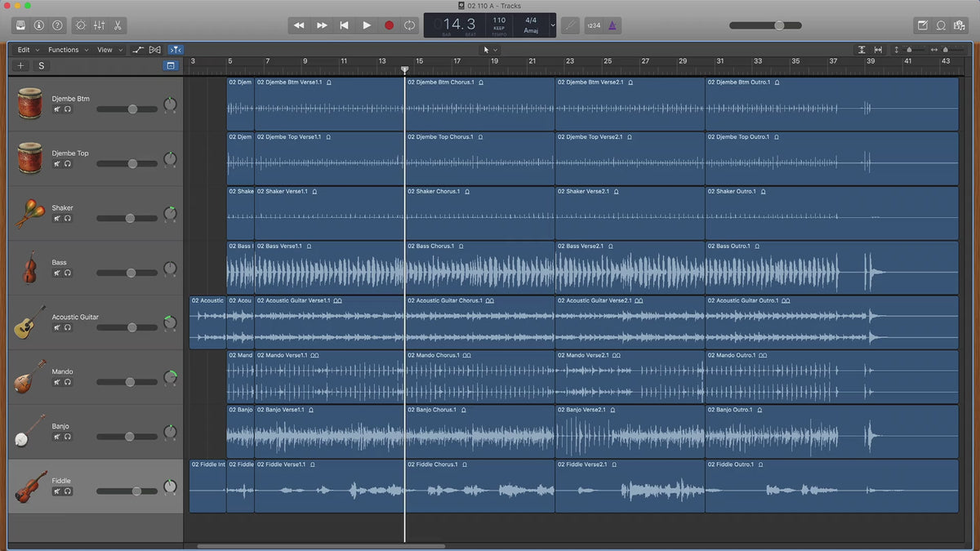Toggle the metronome click

pos(613,25)
